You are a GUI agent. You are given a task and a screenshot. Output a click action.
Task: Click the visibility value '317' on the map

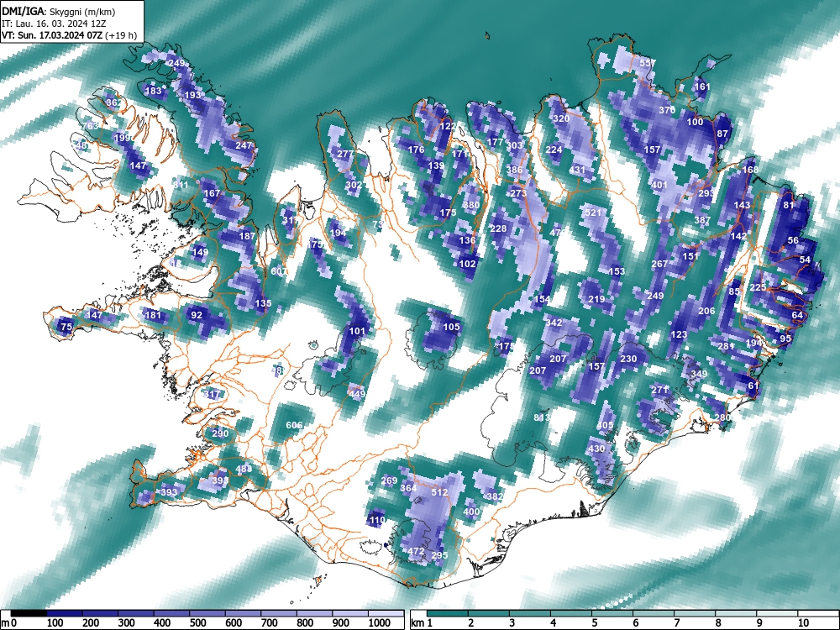(x=213, y=394)
